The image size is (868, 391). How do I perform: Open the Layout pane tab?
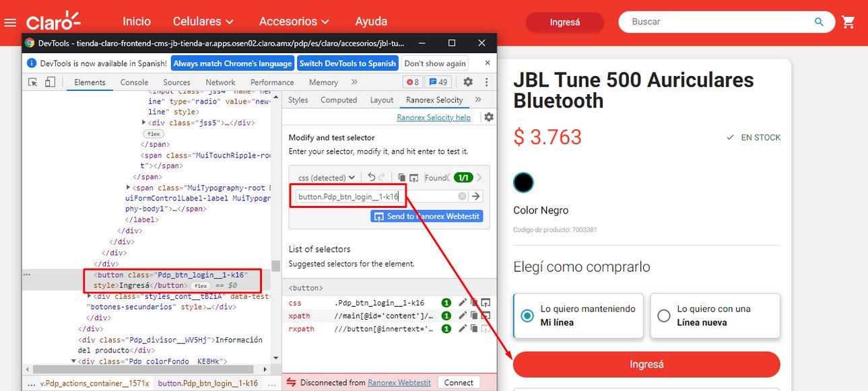[381, 100]
